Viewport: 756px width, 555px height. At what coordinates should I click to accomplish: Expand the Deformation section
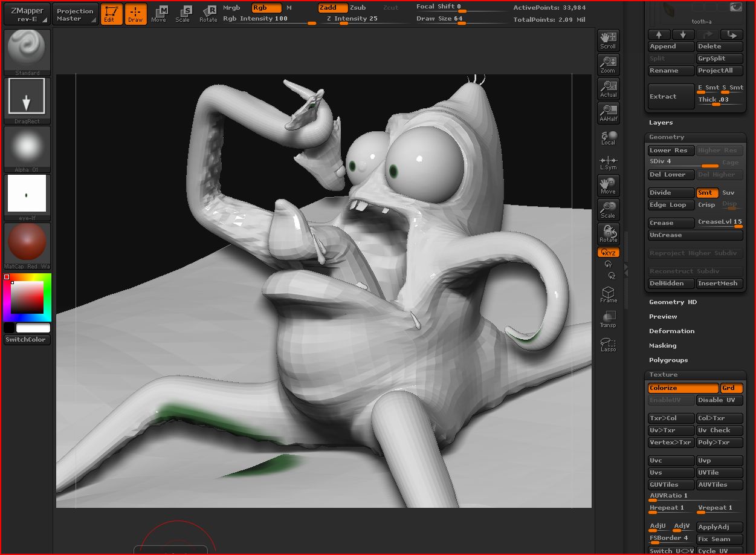tap(671, 331)
